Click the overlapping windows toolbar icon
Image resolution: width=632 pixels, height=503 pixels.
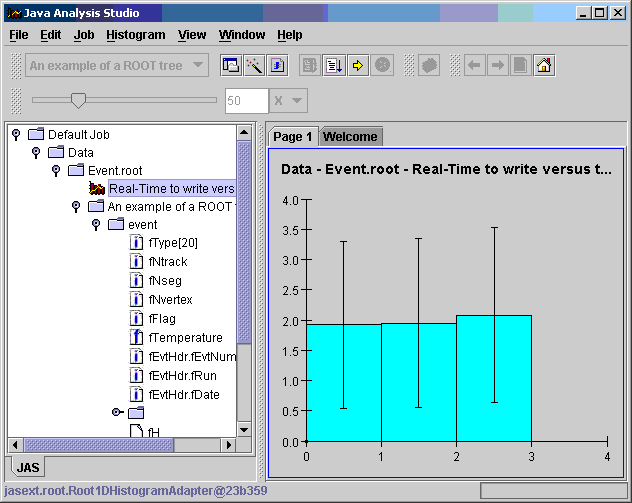(x=230, y=66)
